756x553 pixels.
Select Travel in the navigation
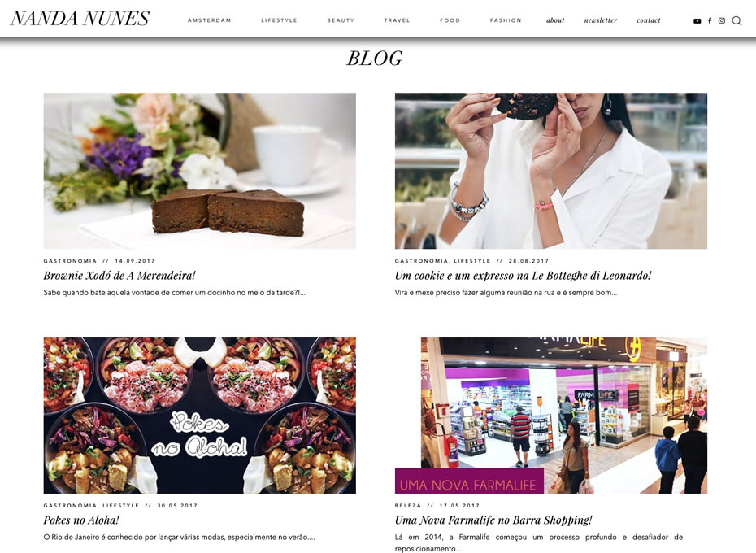coord(397,20)
